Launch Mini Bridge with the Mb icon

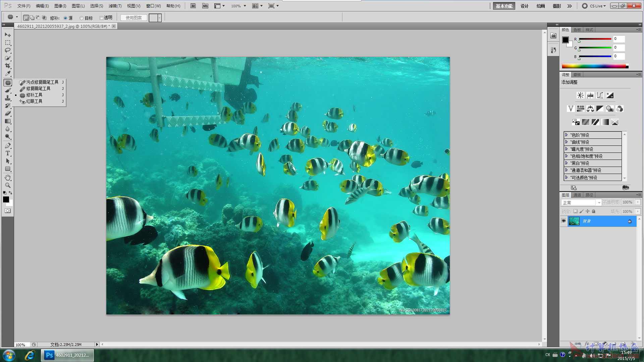[205, 6]
